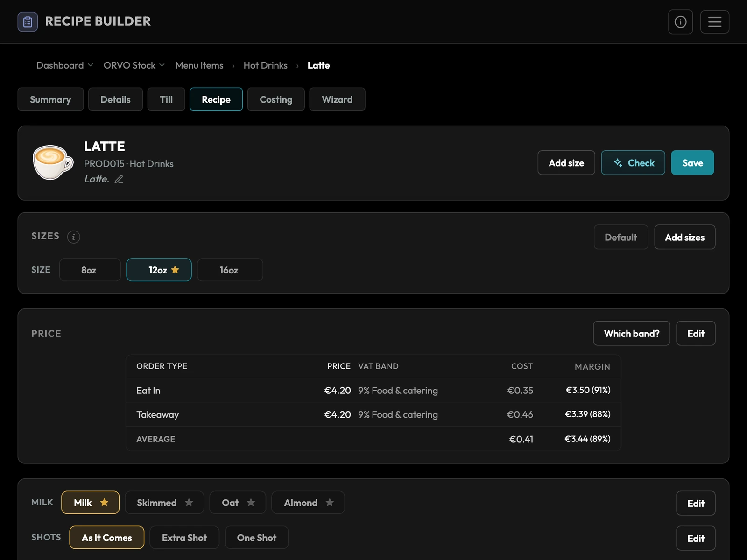Choose the Extra Shot option

(184, 538)
